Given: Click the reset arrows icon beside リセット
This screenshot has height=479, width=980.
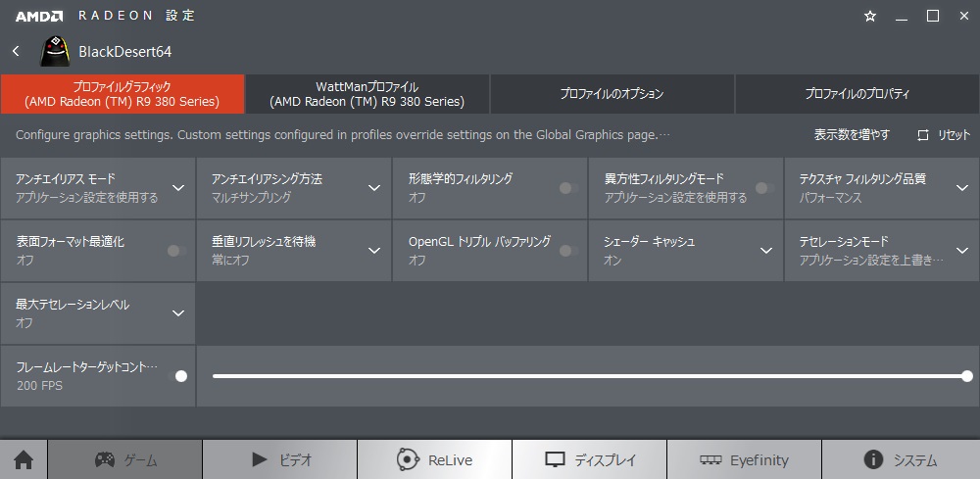Looking at the screenshot, I should point(923,135).
